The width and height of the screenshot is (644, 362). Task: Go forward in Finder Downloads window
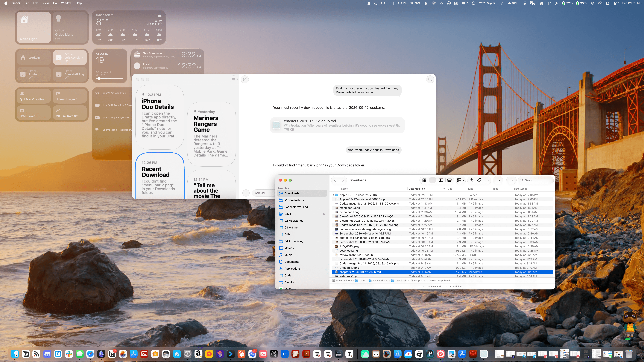coord(343,180)
